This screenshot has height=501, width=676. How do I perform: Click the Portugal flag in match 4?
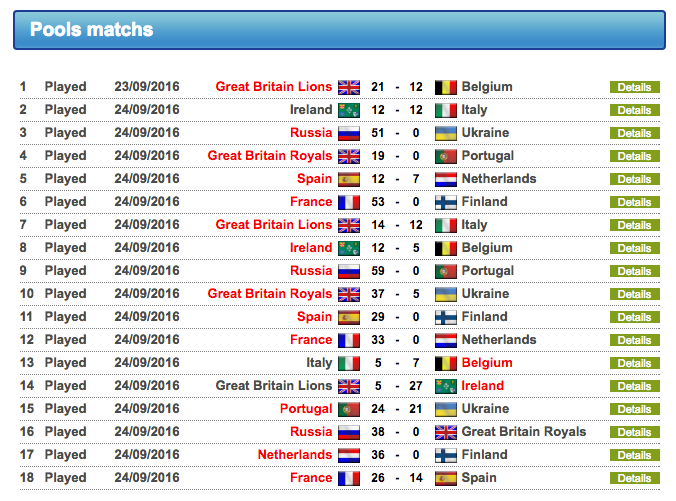pos(446,156)
